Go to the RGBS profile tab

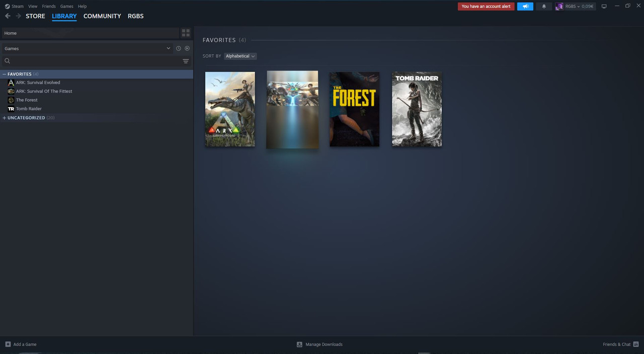tap(136, 16)
